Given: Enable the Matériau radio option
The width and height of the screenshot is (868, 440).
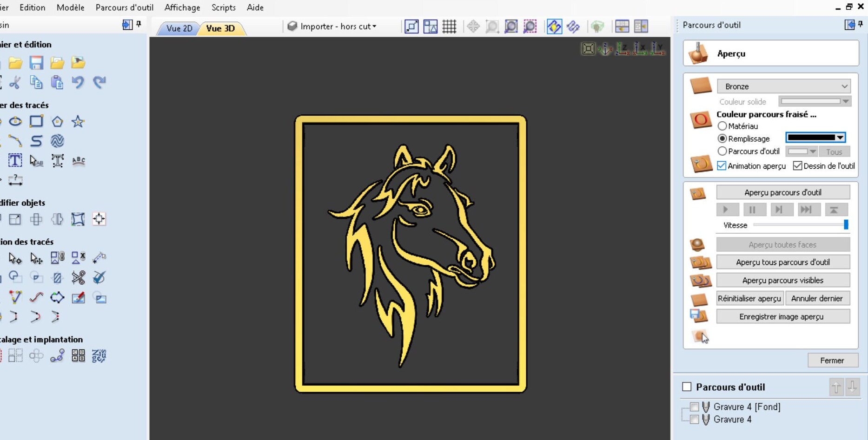Looking at the screenshot, I should click(x=722, y=126).
